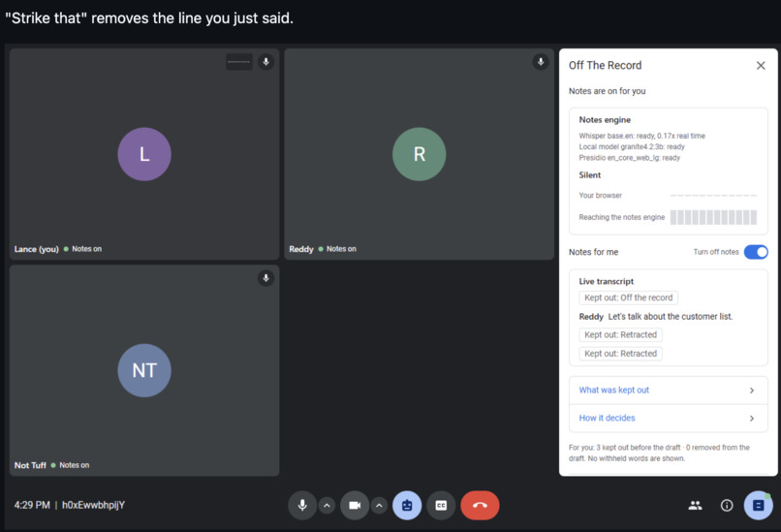This screenshot has height=532, width=781.
Task: Open microphone options chevron next to mic button
Action: (327, 506)
